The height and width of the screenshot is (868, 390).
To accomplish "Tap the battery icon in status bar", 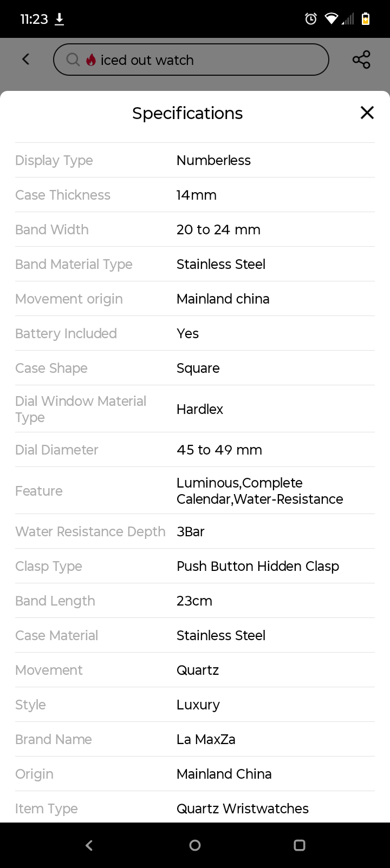I will (x=366, y=19).
